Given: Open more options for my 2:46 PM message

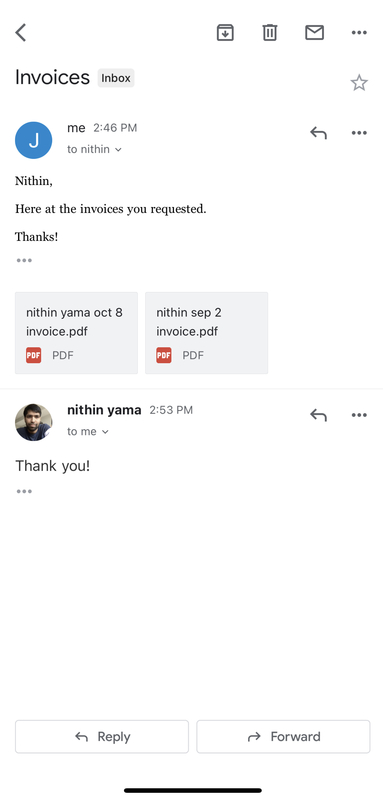Looking at the screenshot, I should (x=359, y=133).
